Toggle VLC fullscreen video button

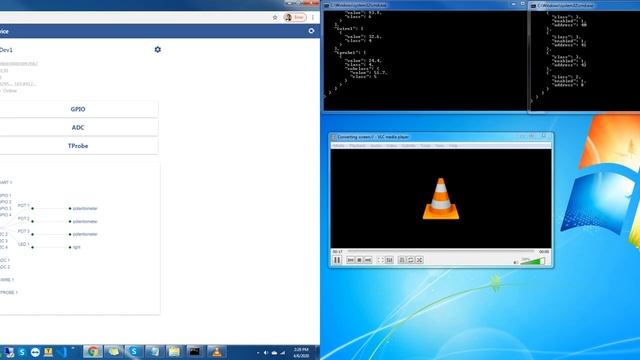380,260
